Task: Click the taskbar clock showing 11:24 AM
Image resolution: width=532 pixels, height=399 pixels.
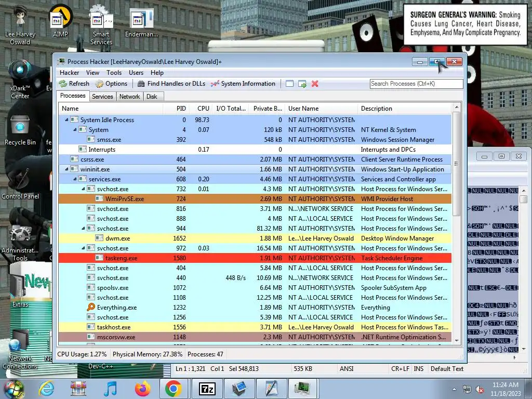Action: pos(505,389)
